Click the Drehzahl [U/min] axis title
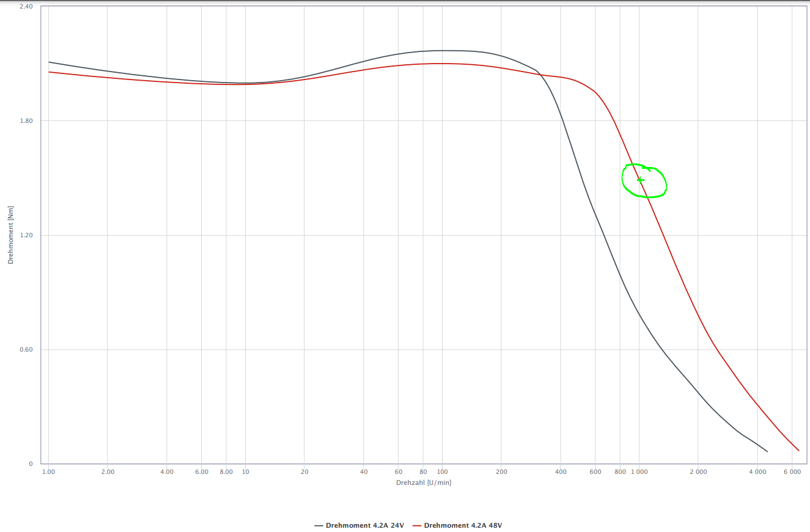 [x=424, y=482]
